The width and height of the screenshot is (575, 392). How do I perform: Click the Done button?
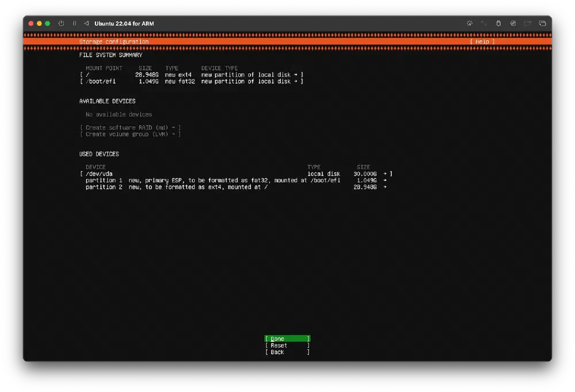pyautogui.click(x=286, y=339)
